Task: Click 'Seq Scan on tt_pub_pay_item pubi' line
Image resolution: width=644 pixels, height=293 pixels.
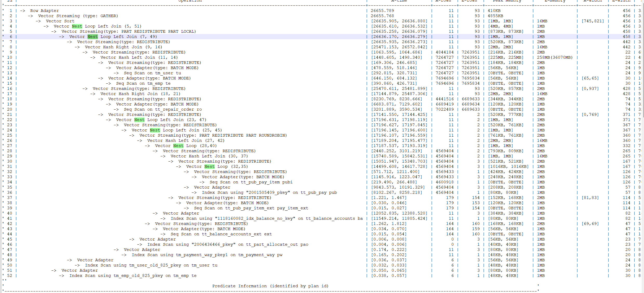Action: pyautogui.click(x=251, y=182)
